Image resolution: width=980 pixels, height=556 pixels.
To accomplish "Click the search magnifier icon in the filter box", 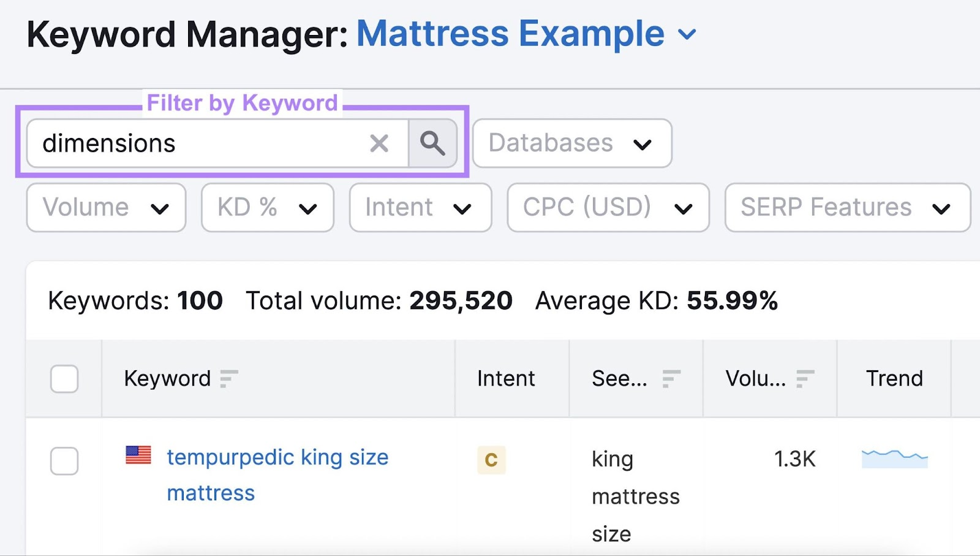I will (433, 143).
